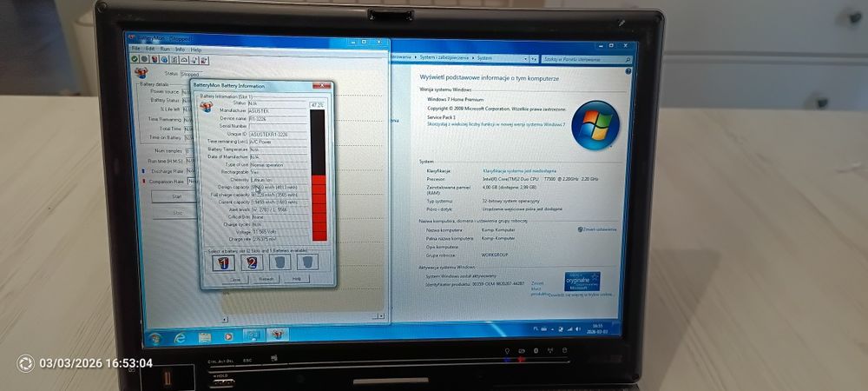Click the green checkmark toolbar icon in BatteryMon
The width and height of the screenshot is (868, 391).
[x=135, y=59]
